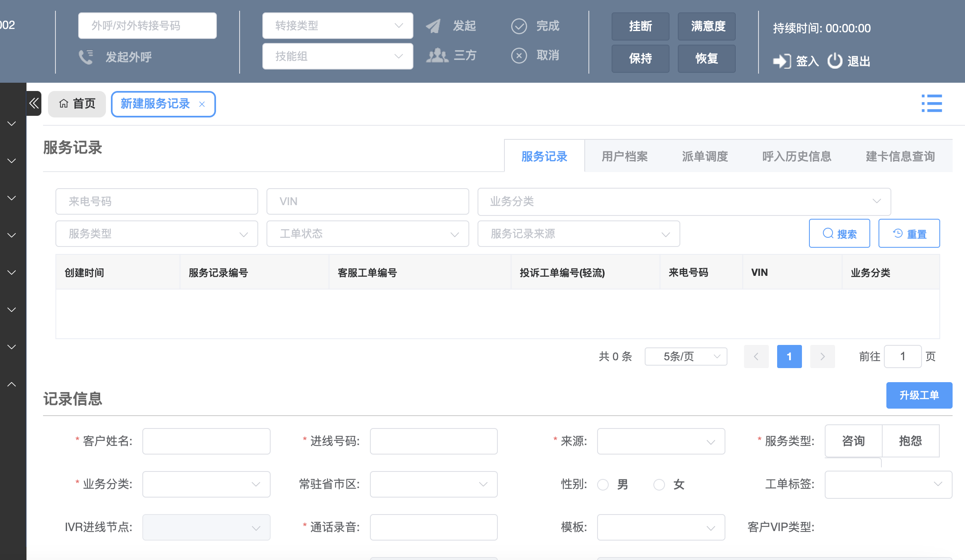965x560 pixels.
Task: Open IVR进线节点 dropdown
Action: coord(206,527)
